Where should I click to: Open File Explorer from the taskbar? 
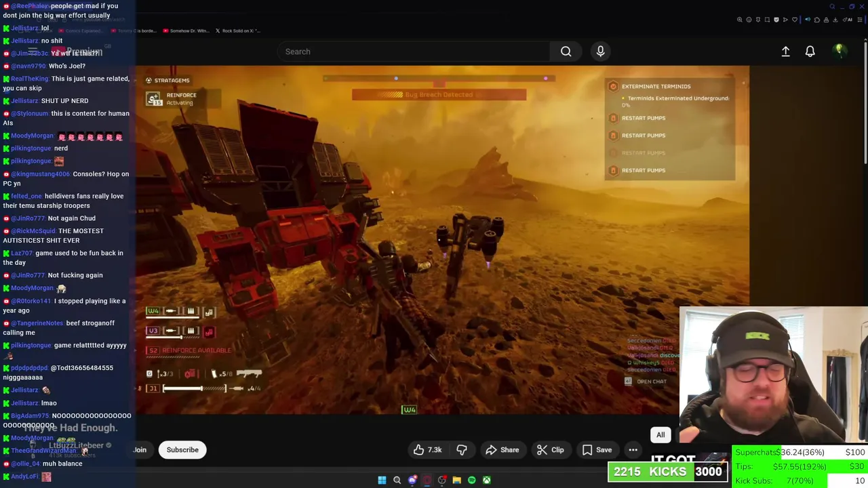(x=456, y=481)
